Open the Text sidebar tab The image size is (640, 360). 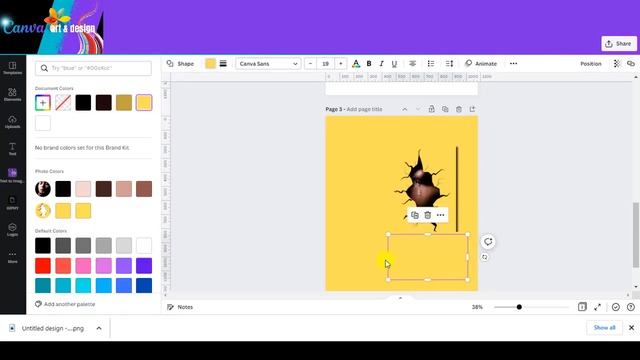pyautogui.click(x=13, y=149)
